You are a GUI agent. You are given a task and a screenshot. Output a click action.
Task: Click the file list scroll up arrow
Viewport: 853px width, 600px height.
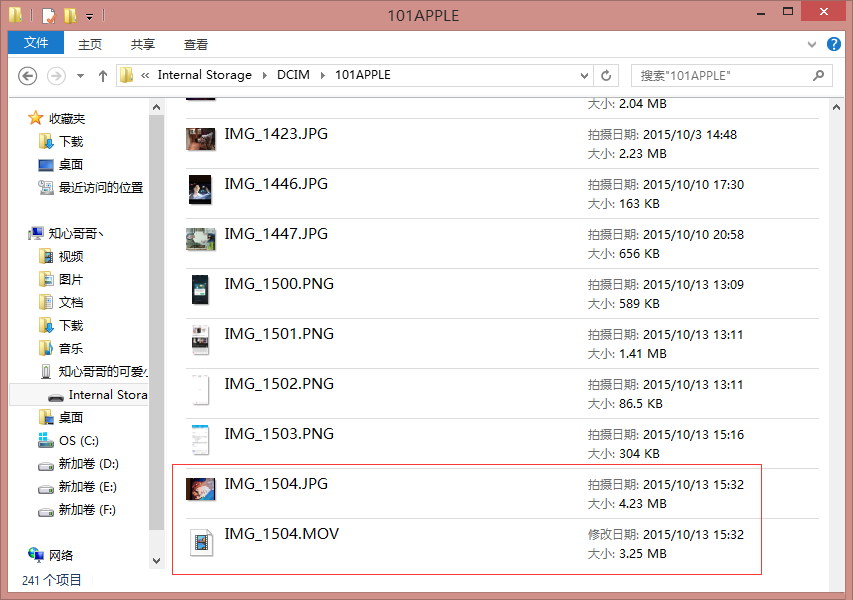pyautogui.click(x=836, y=107)
